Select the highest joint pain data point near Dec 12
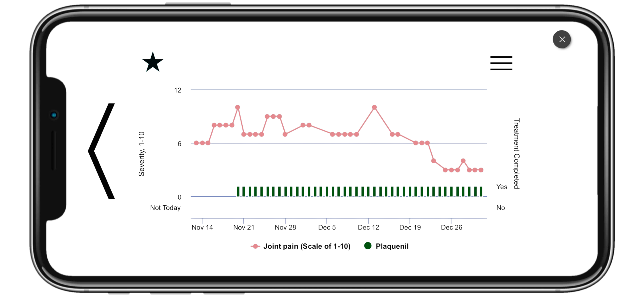Image resolution: width=644 pixels, height=297 pixels. [x=374, y=107]
